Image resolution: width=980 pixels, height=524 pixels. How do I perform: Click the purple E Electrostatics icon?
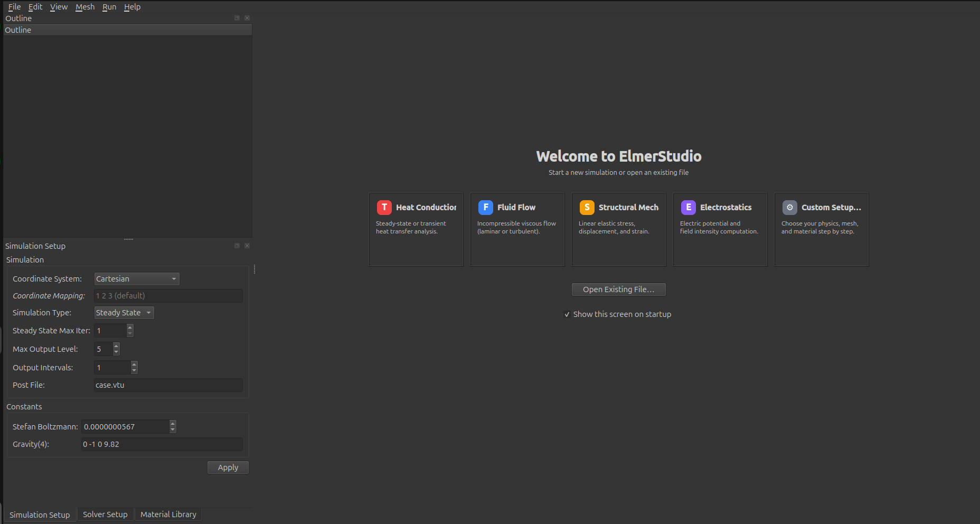(x=689, y=208)
